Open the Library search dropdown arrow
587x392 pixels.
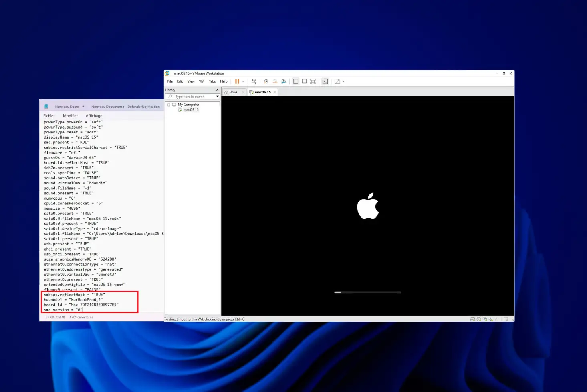218,97
